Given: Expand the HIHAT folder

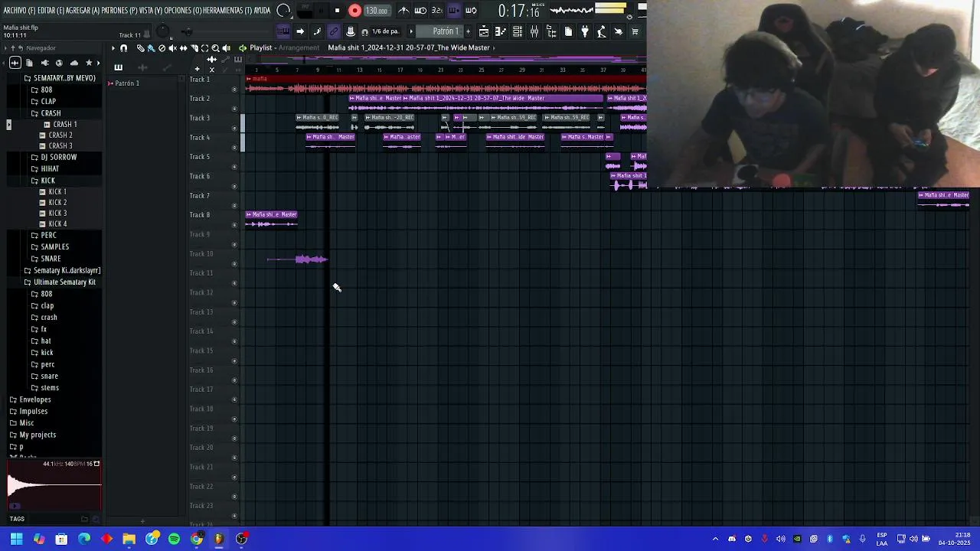Looking at the screenshot, I should (x=50, y=168).
